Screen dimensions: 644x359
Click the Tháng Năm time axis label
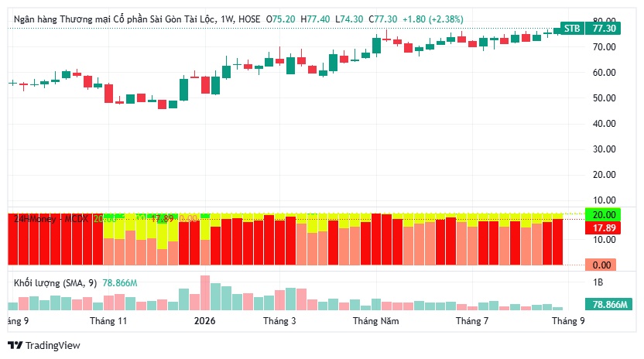(375, 321)
